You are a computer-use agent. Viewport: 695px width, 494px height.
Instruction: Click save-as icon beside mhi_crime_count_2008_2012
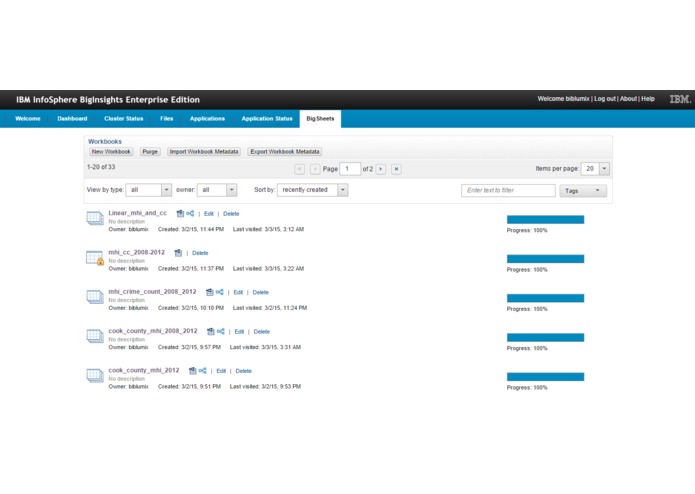210,292
